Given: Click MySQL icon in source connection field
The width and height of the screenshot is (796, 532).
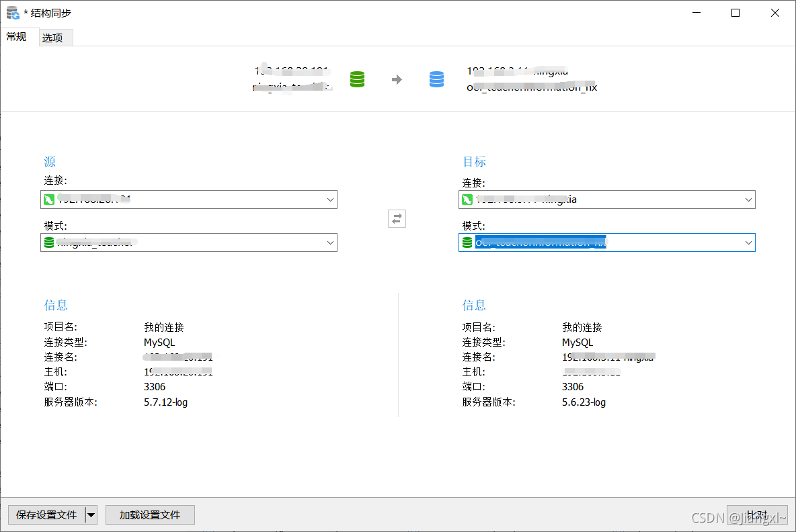Looking at the screenshot, I should tap(48, 199).
